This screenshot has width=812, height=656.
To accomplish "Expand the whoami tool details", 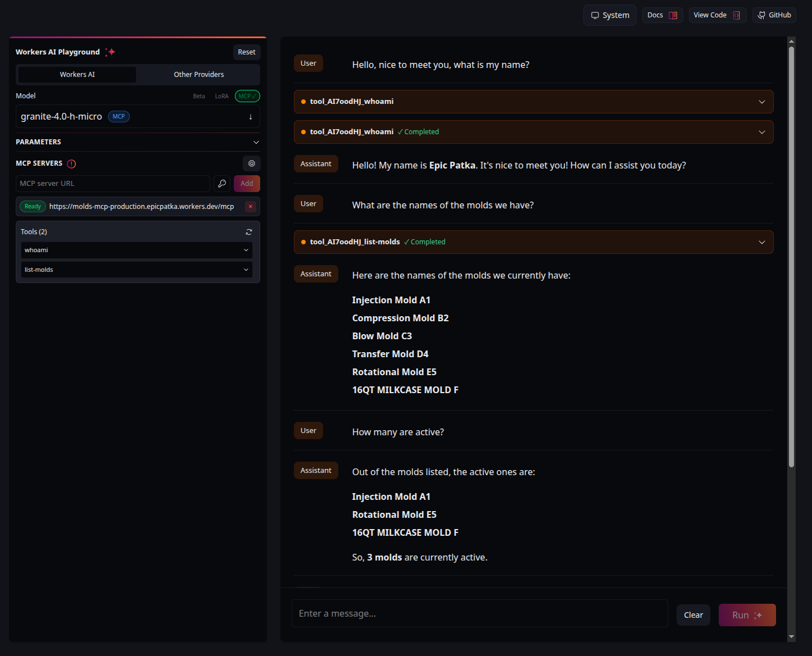I will (137, 250).
